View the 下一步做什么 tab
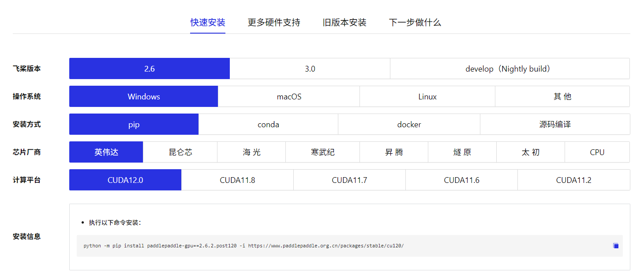The width and height of the screenshot is (644, 277). (415, 22)
